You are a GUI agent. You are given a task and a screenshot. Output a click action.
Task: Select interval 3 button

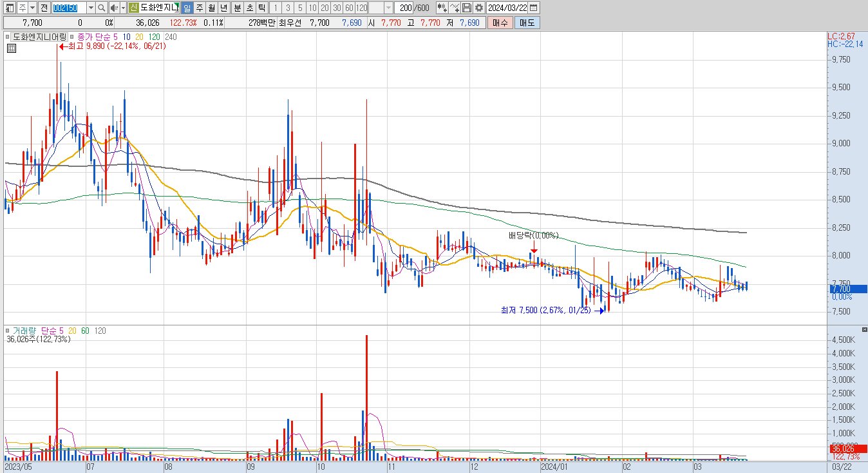pyautogui.click(x=287, y=8)
